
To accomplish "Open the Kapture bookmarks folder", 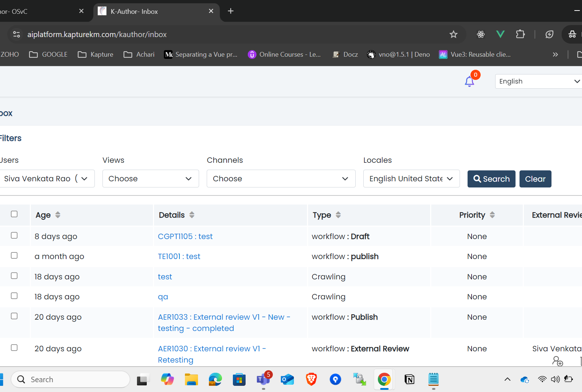I will point(96,54).
